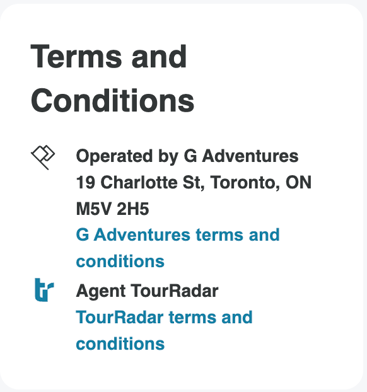This screenshot has width=367, height=392.
Task: Click 'TourRadar' in the agent line
Action: pos(174,291)
